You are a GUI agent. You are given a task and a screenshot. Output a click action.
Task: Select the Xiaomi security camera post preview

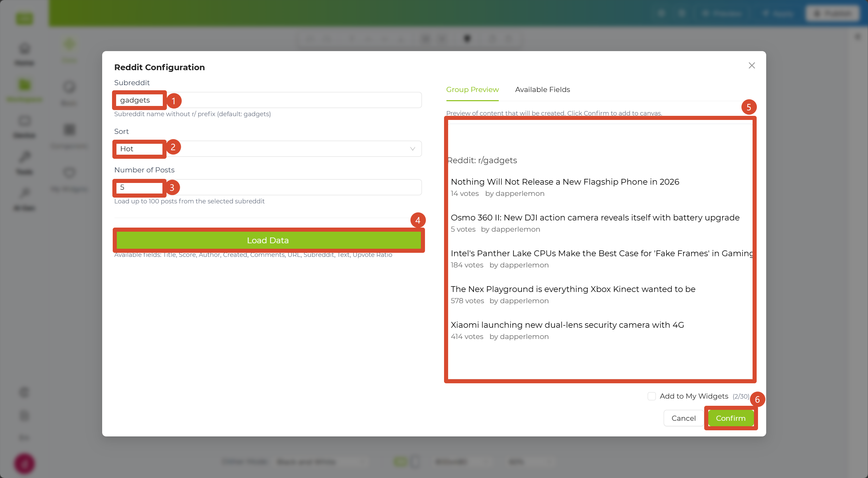[x=567, y=330]
